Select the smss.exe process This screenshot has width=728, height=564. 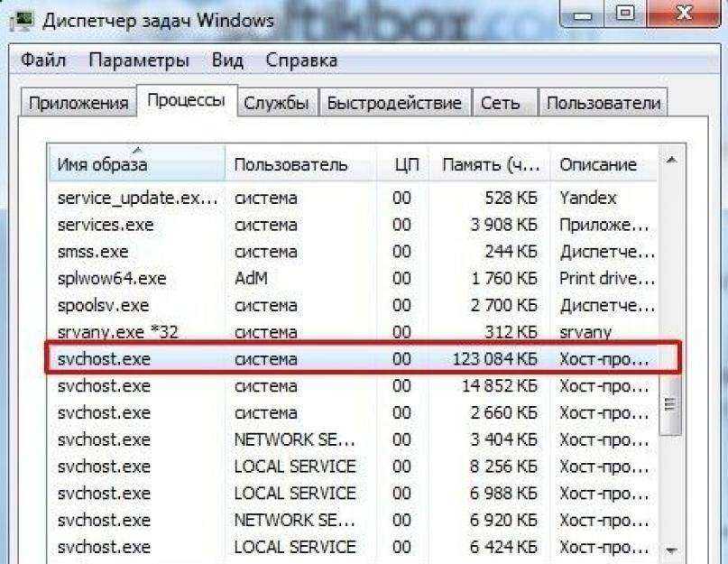coord(353,252)
